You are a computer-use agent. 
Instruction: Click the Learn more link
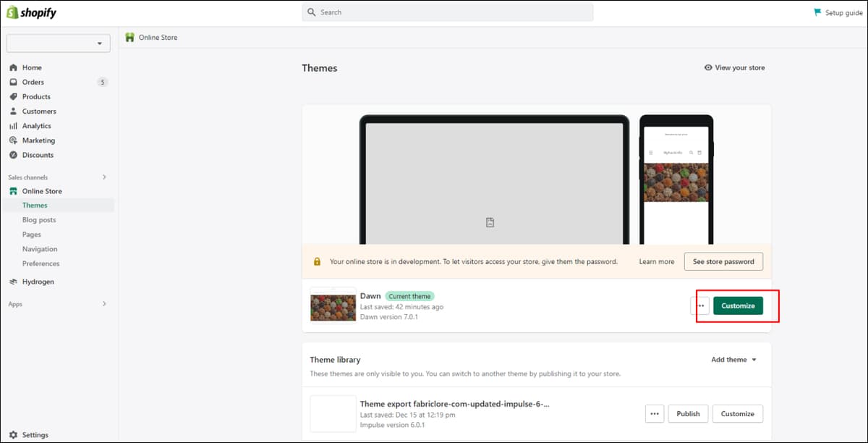point(657,261)
